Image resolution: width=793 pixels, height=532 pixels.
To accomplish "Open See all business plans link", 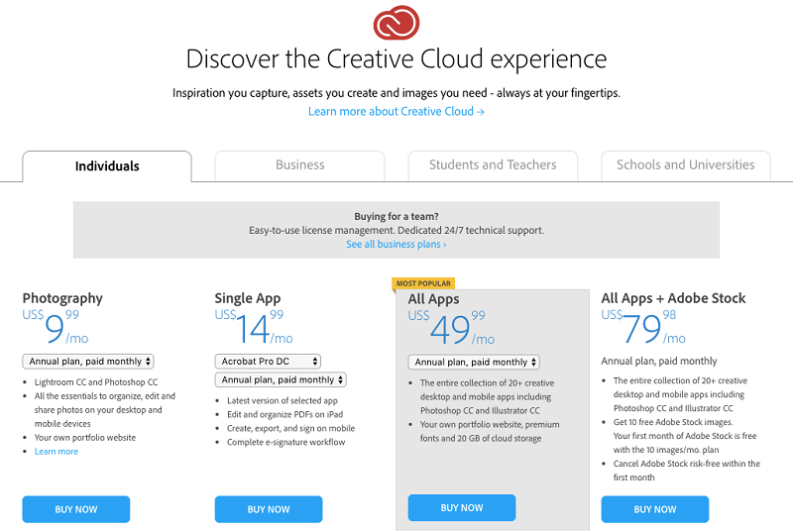I will 396,244.
